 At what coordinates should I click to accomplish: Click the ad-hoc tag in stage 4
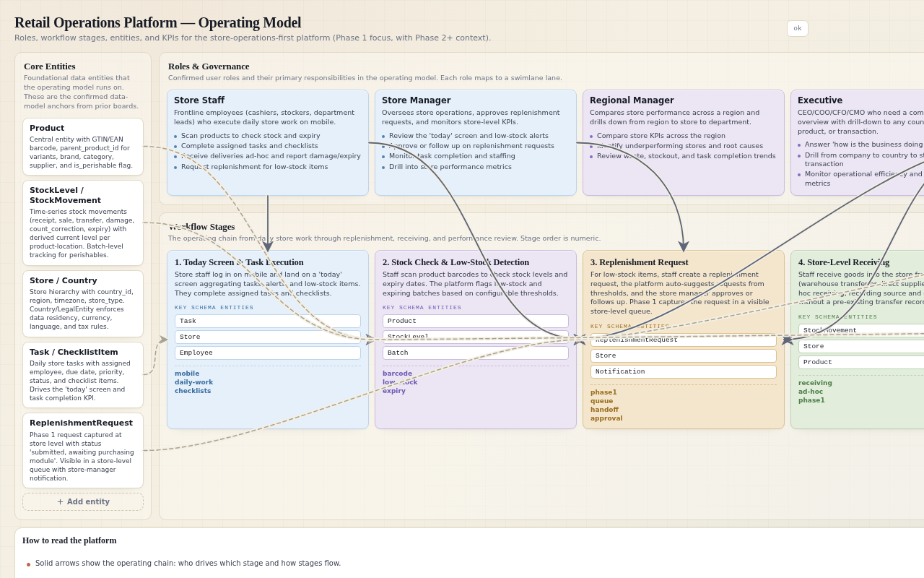point(811,392)
